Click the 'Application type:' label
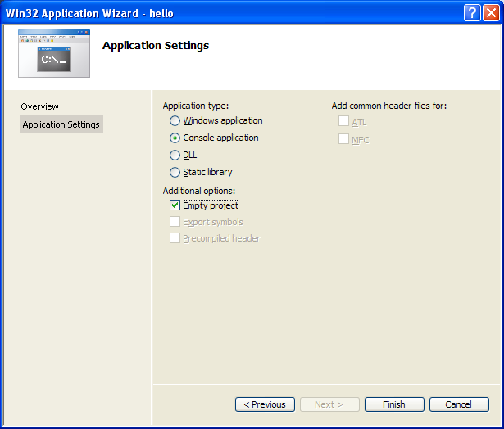This screenshot has width=504, height=429. pyautogui.click(x=195, y=106)
